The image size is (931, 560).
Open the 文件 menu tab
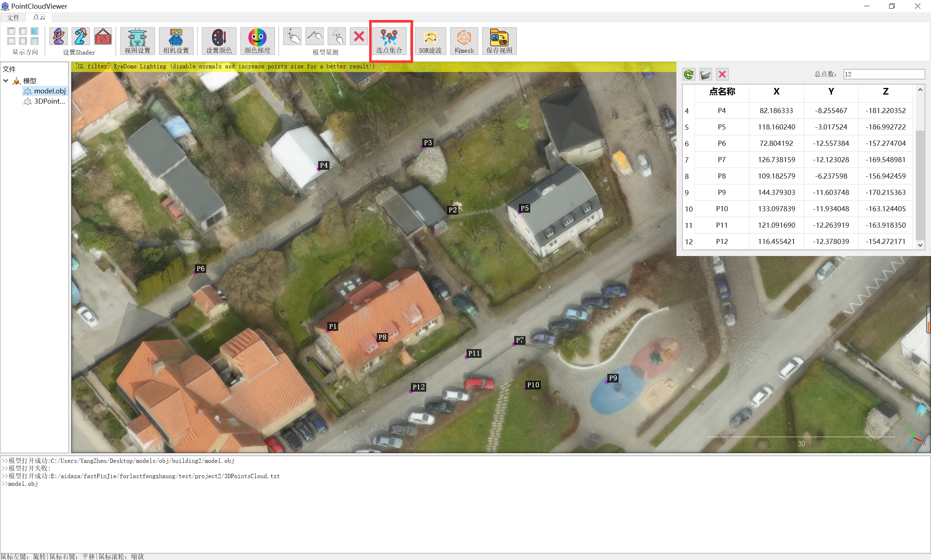point(13,17)
